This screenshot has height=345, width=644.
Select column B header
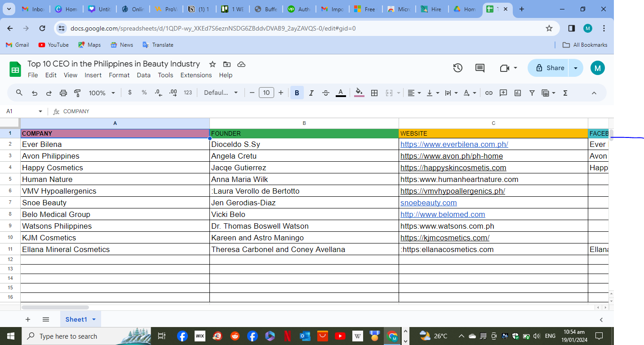coord(304,123)
